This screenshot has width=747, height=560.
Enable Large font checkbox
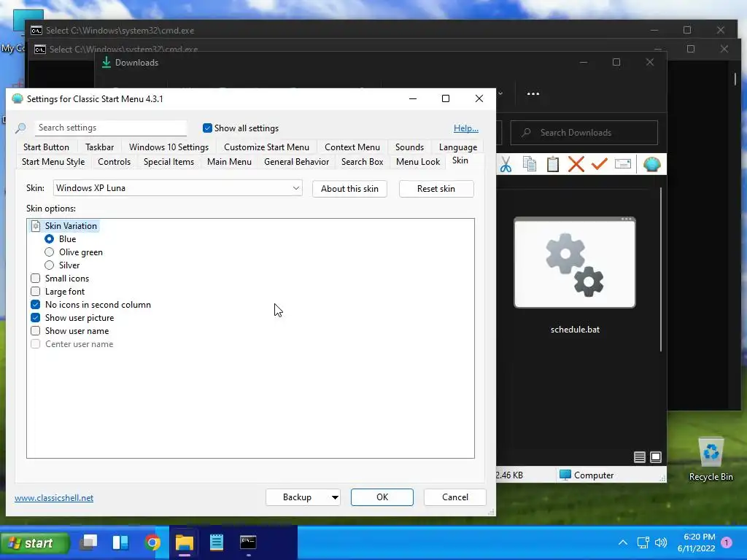[x=35, y=292]
